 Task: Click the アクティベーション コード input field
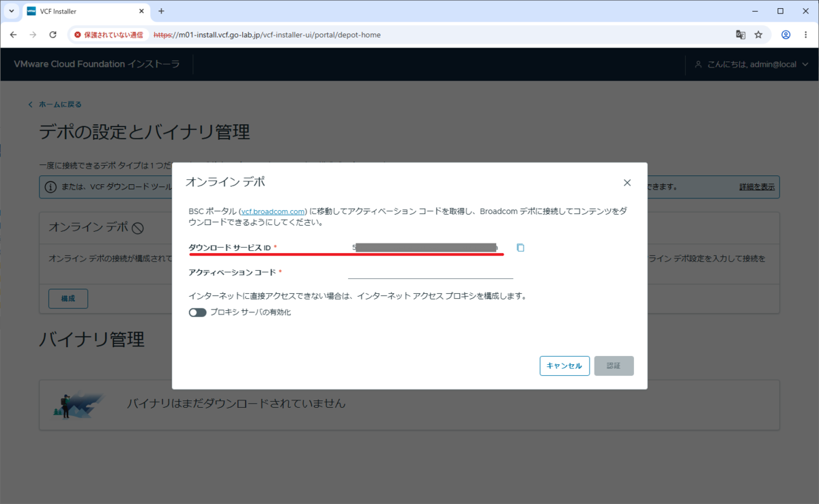click(x=431, y=272)
